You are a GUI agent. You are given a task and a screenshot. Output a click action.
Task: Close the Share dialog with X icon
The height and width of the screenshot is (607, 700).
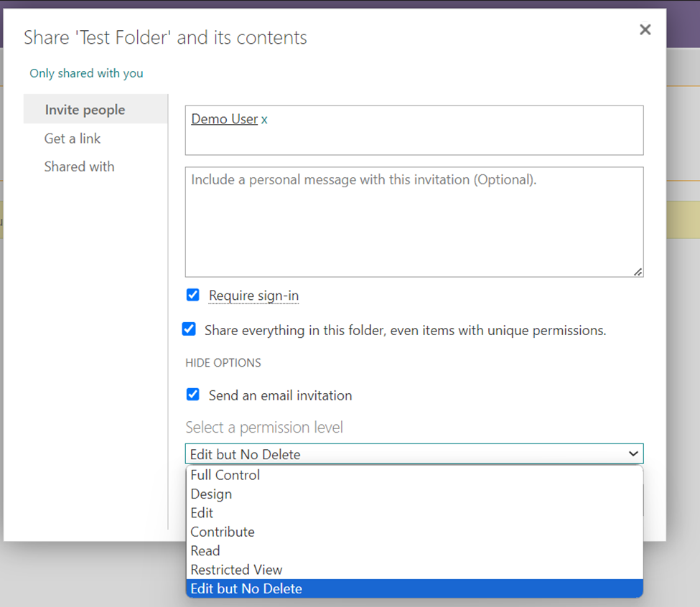pyautogui.click(x=645, y=29)
